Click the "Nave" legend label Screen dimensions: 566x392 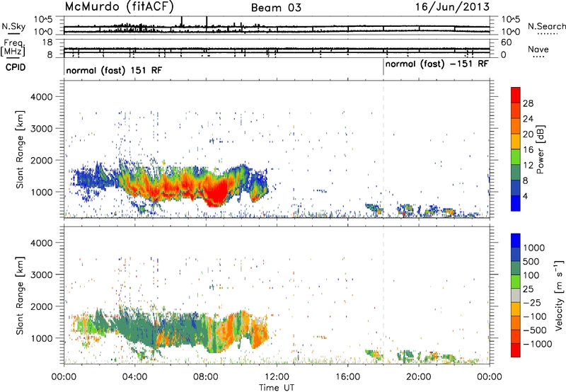(x=538, y=50)
